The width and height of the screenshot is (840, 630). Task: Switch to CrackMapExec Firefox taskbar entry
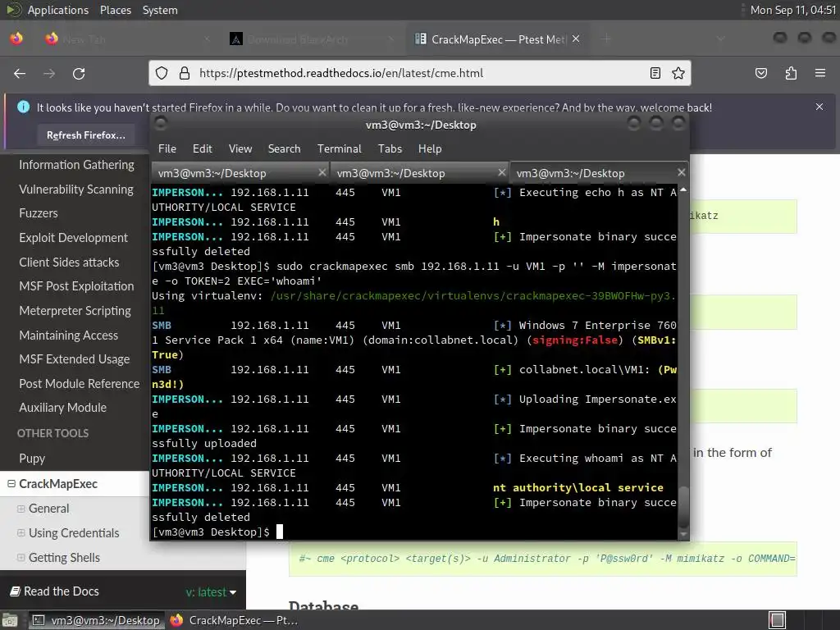click(x=234, y=620)
